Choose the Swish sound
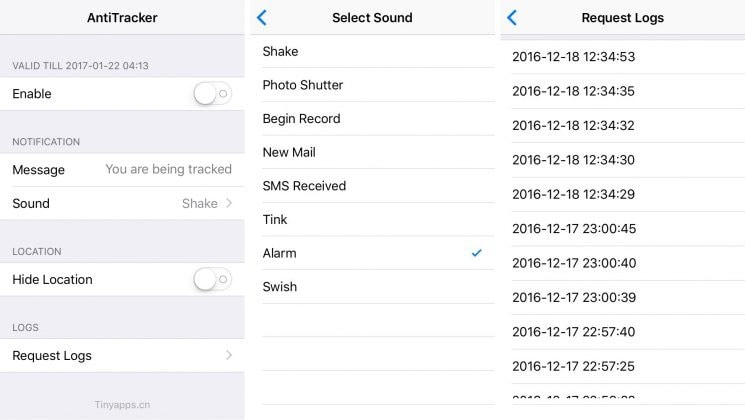This screenshot has height=420, width=745. [372, 287]
